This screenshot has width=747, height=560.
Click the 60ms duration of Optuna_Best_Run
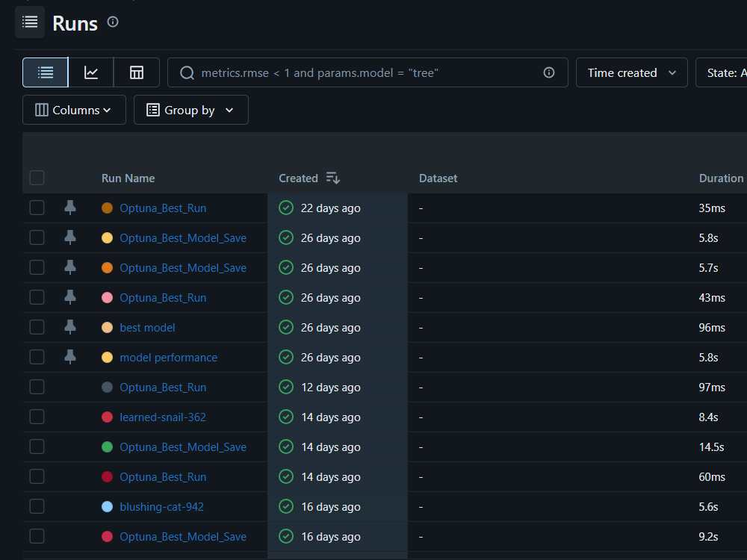[712, 476]
